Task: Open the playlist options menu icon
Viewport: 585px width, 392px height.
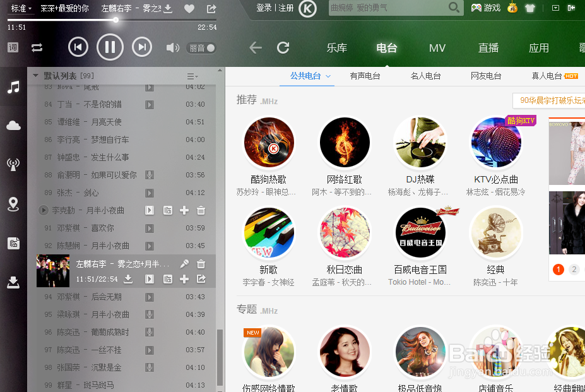Action: 192,76
